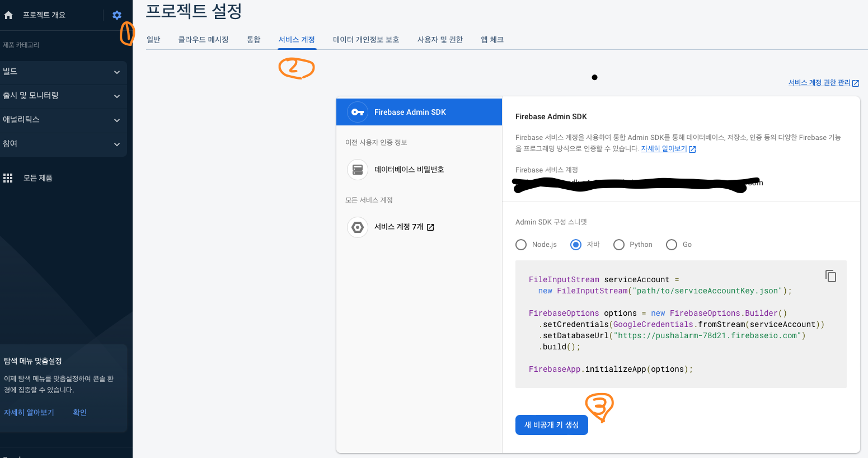868x458 pixels.
Task: Select the 자바 radio button
Action: click(x=576, y=245)
